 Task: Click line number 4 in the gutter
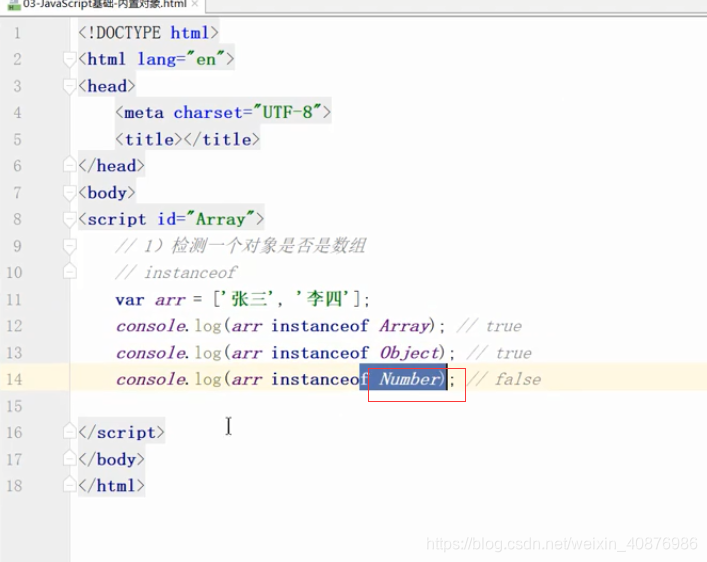[x=17, y=113]
